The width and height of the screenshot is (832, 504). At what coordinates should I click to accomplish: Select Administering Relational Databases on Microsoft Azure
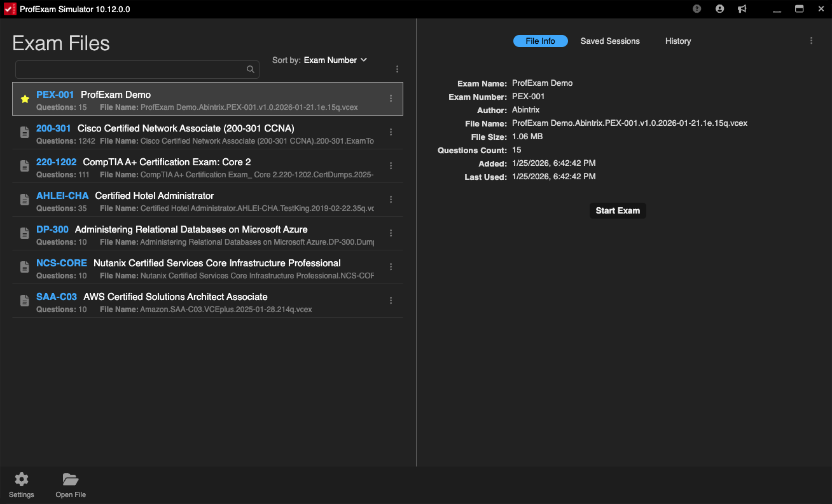(191, 229)
